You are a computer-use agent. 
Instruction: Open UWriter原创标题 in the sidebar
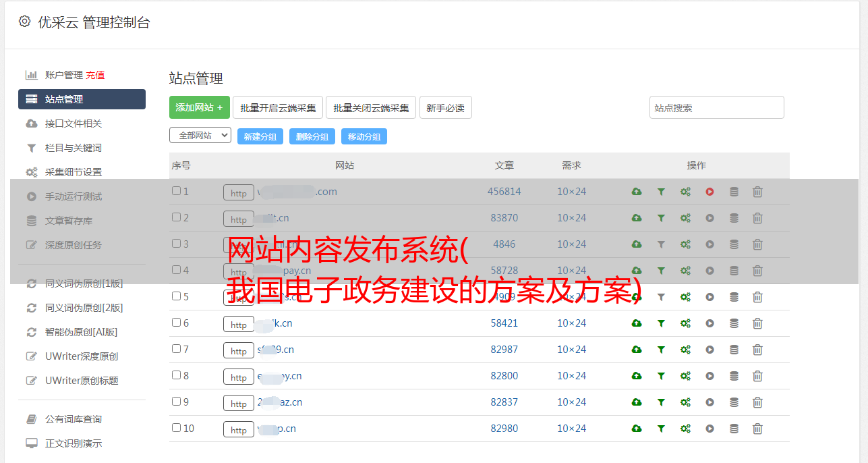[82, 381]
